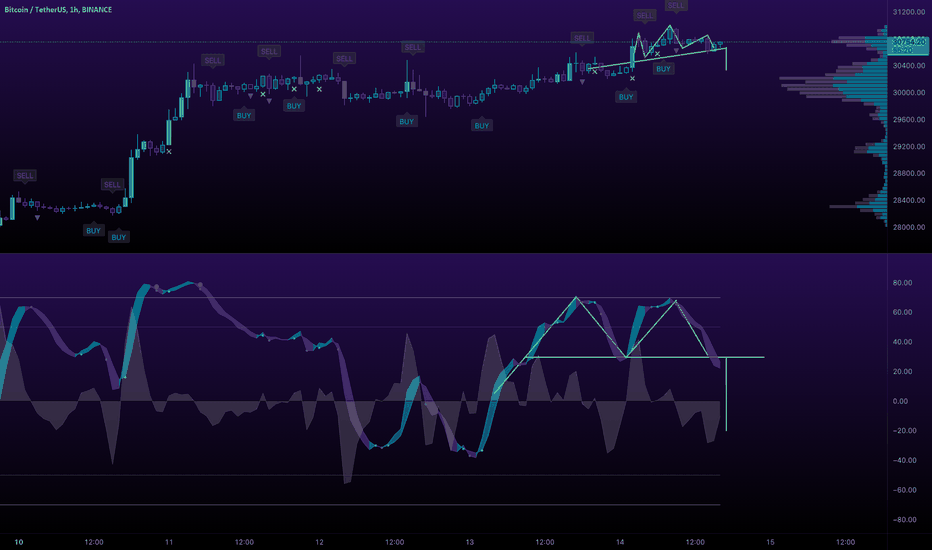Click the date label 14 on time axis
This screenshot has height=550, width=932.
pyautogui.click(x=621, y=542)
